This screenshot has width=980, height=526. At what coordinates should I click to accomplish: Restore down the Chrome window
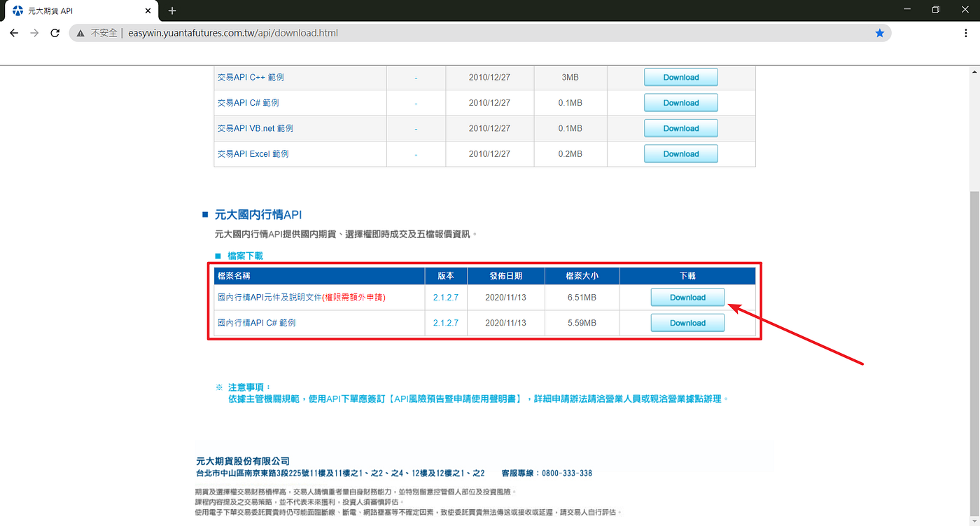[x=936, y=10]
